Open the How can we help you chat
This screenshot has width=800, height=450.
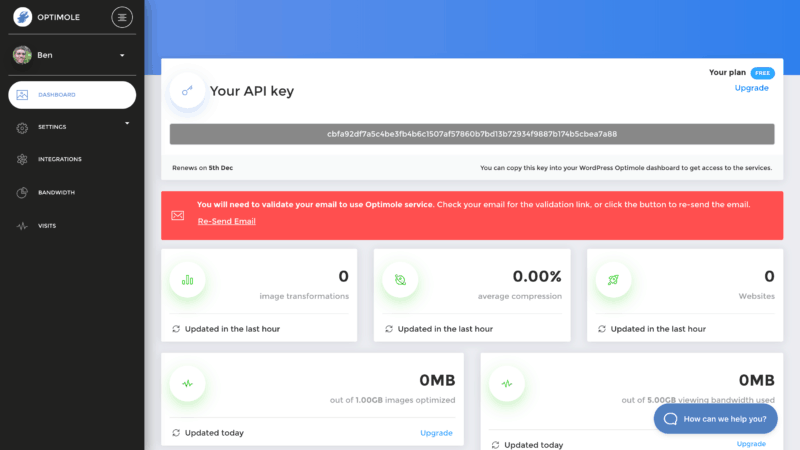coord(715,419)
